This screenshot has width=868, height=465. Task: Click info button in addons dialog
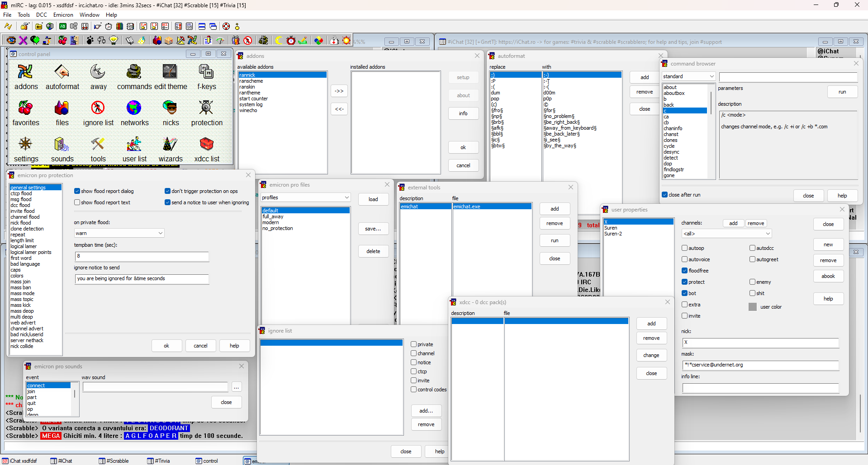click(463, 113)
